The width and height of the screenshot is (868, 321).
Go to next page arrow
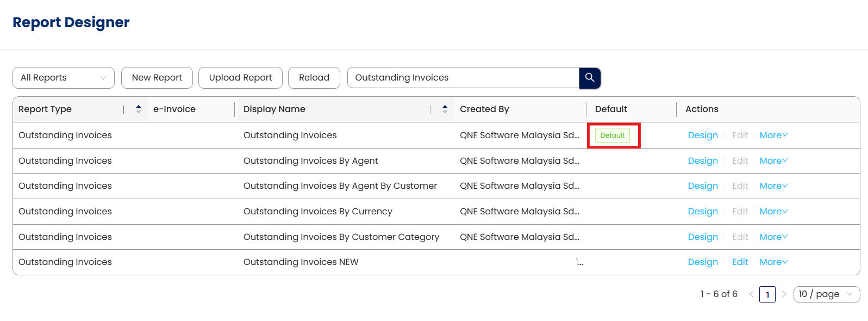point(784,294)
